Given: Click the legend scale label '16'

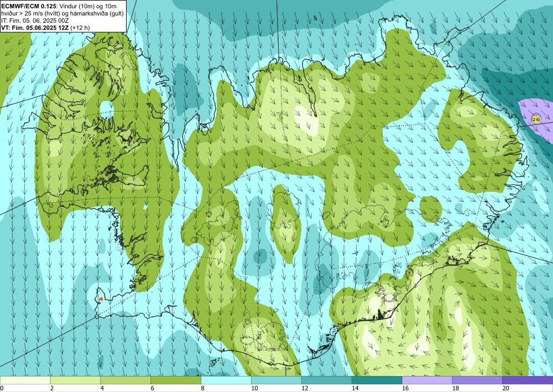Looking at the screenshot, I should (405, 389).
